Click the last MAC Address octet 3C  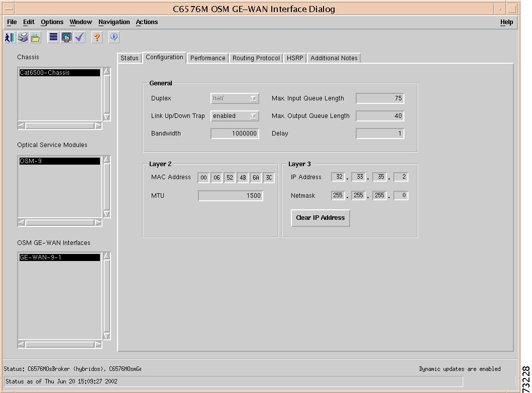[x=269, y=177]
